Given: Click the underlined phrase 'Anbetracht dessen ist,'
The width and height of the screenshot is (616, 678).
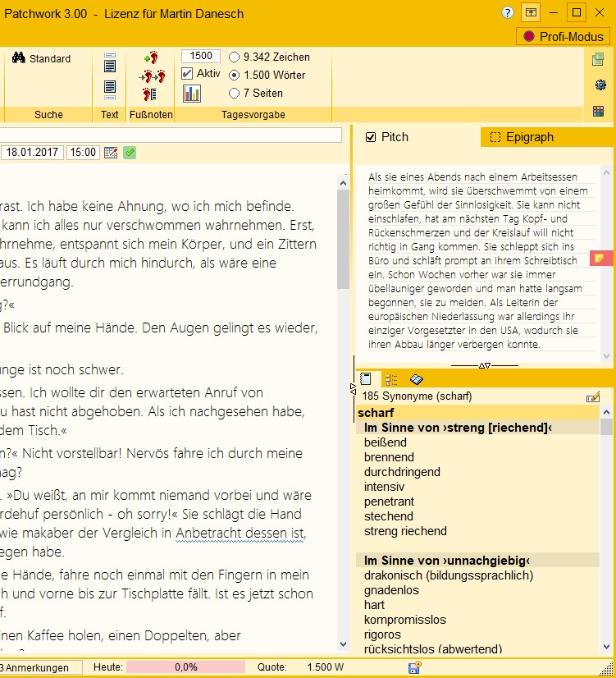Looking at the screenshot, I should 240,533.
